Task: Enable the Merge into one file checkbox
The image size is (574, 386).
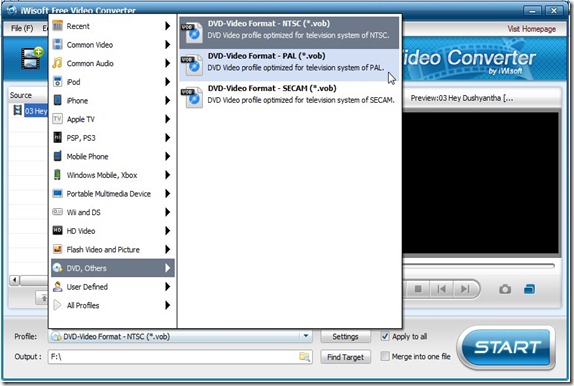Action: [385, 356]
